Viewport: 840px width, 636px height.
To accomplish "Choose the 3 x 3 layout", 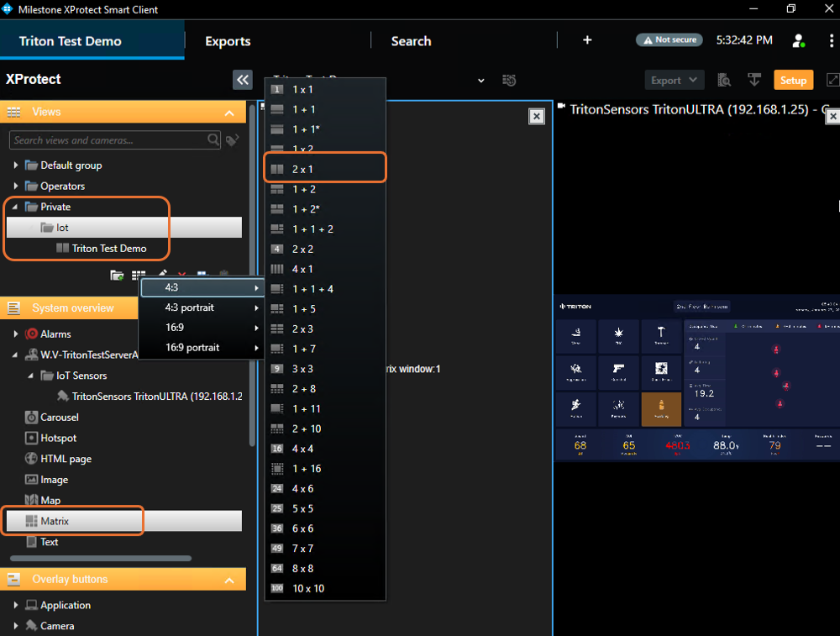I will [x=325, y=369].
